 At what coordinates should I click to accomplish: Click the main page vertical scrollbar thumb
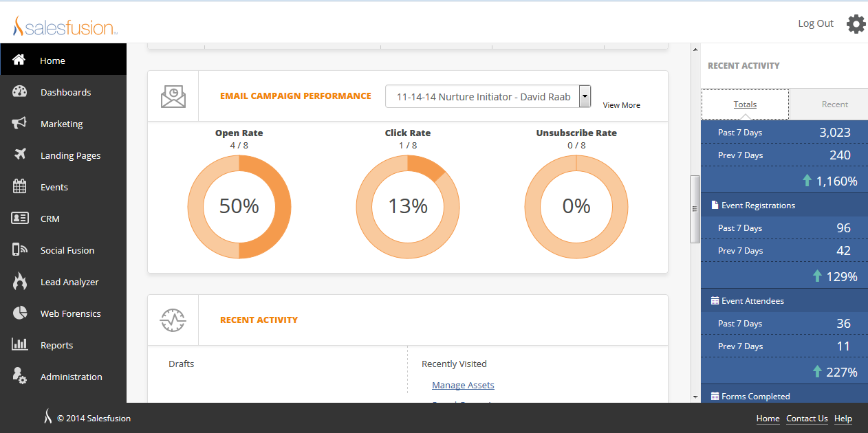[695, 209]
